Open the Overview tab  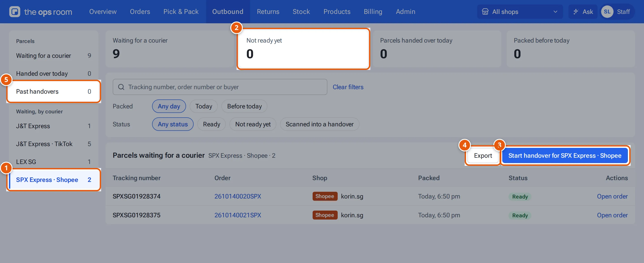click(103, 12)
